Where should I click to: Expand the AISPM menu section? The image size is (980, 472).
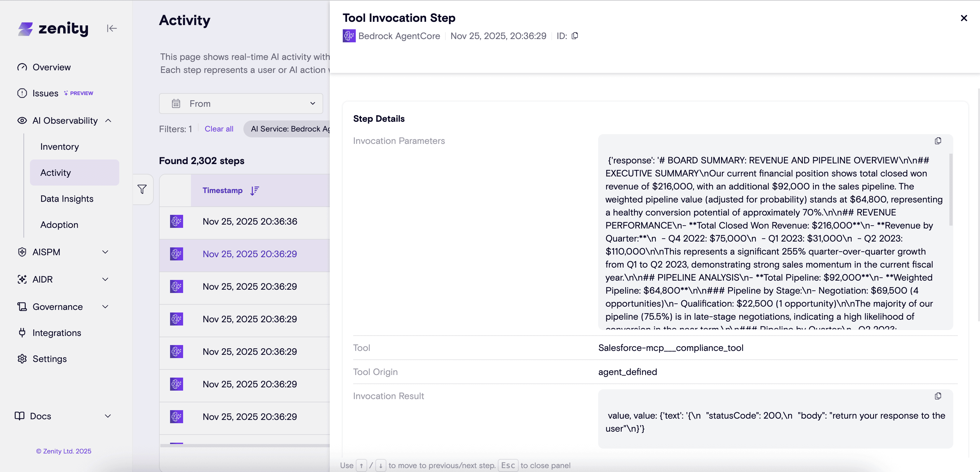pyautogui.click(x=105, y=252)
